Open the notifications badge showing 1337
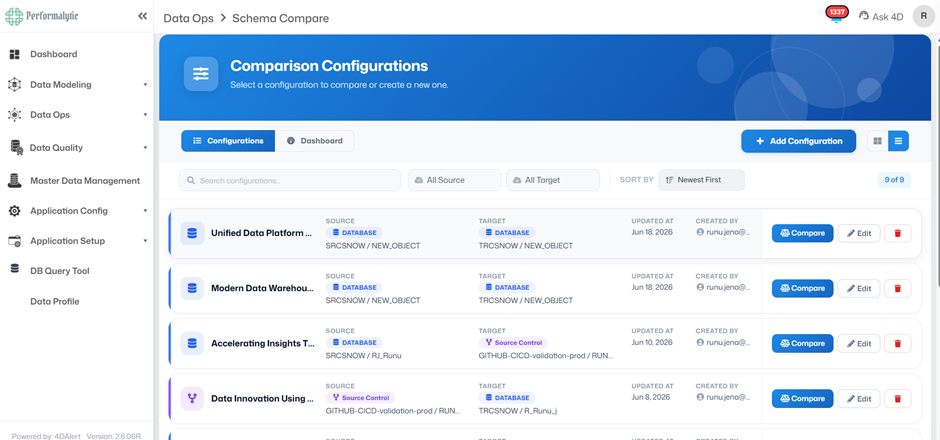This screenshot has height=440, width=940. [x=836, y=13]
